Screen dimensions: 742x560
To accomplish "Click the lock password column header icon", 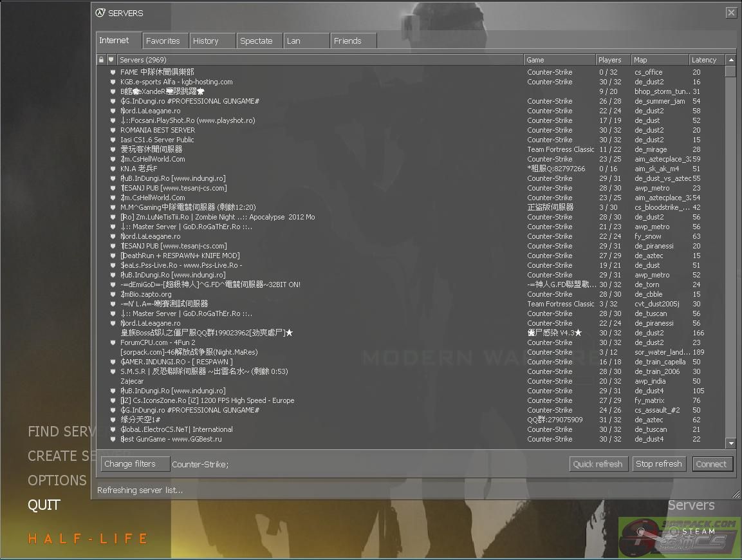I will click(101, 60).
